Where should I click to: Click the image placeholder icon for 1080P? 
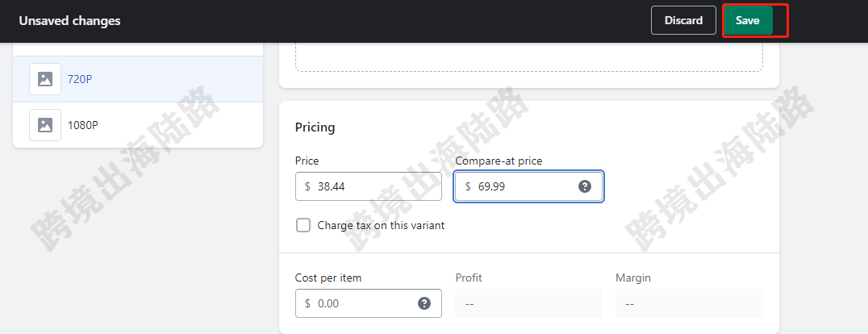[45, 125]
